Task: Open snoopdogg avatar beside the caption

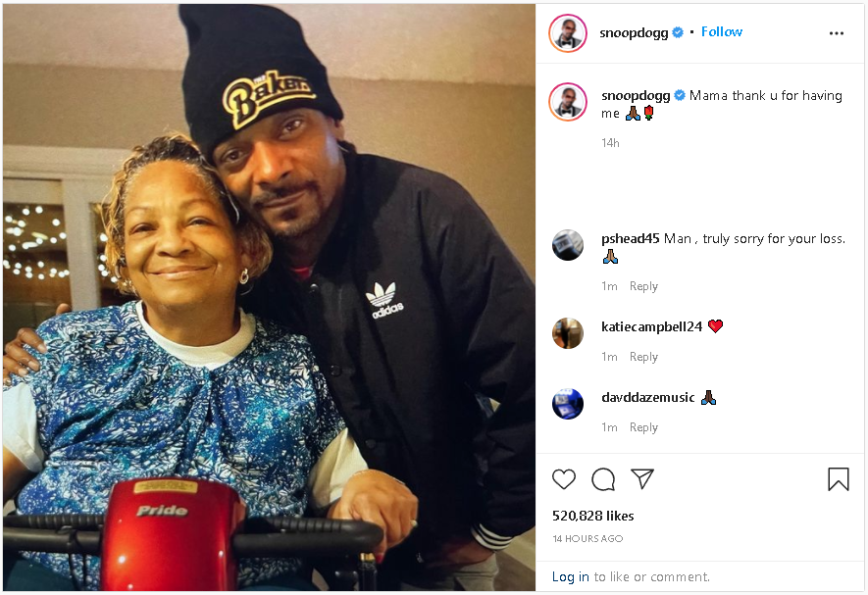Action: click(568, 102)
